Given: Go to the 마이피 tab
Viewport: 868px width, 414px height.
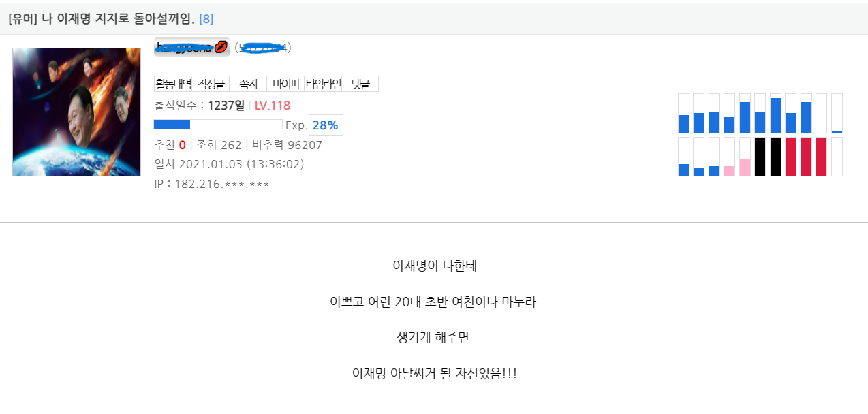Looking at the screenshot, I should pyautogui.click(x=285, y=84).
